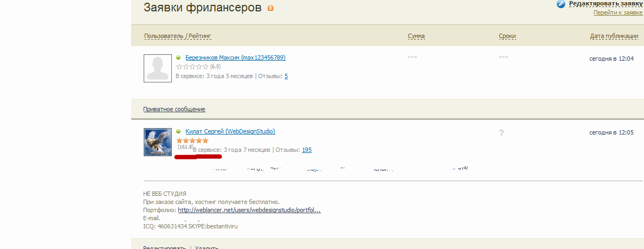Screen dimensions: 644x249
Task: Follow the Перейти к заявке link
Action: pyautogui.click(x=619, y=12)
